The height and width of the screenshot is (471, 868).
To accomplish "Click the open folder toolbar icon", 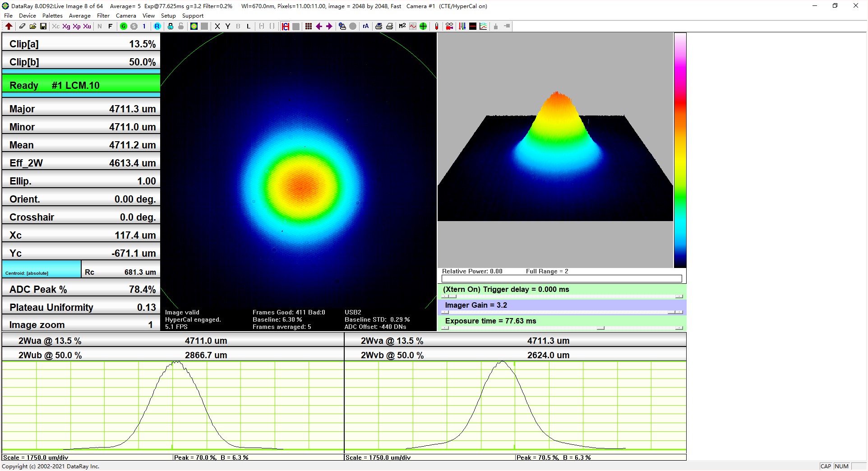I will pos(33,26).
